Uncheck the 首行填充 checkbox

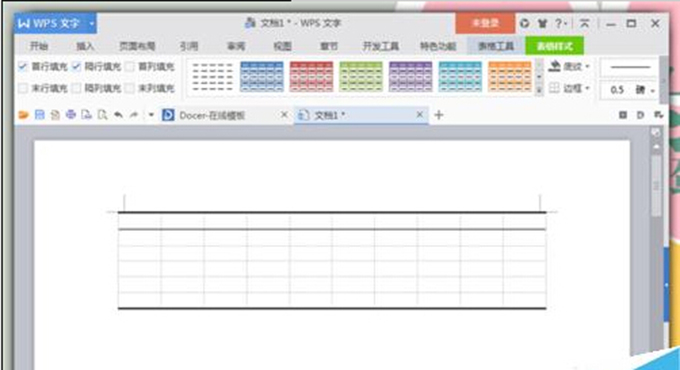pos(23,66)
